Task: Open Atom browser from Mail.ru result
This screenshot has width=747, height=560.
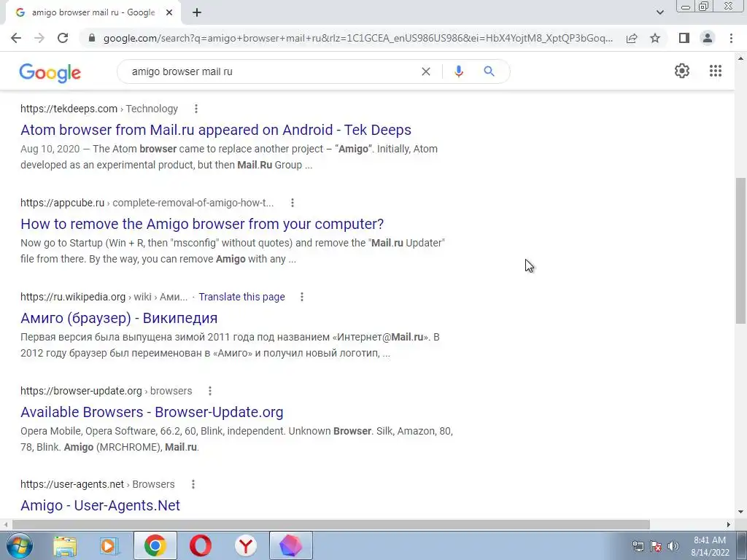Action: click(x=216, y=130)
